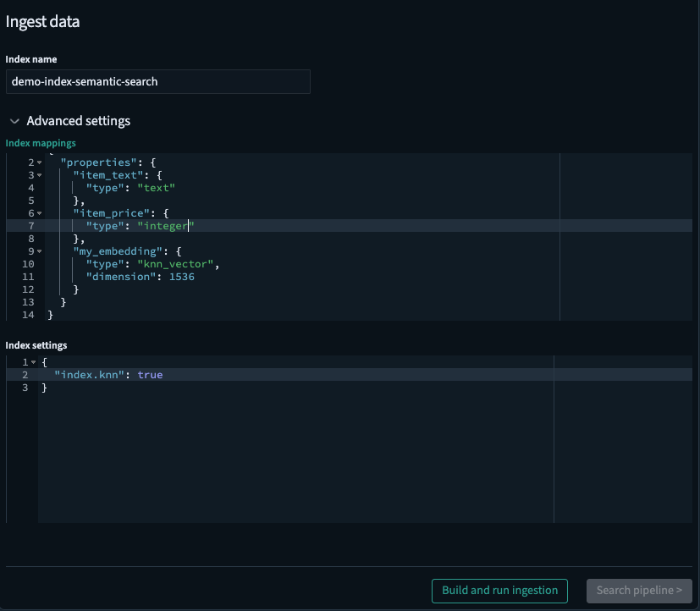Click the "my_embedding" key in mappings
700x611 pixels.
[x=118, y=251]
